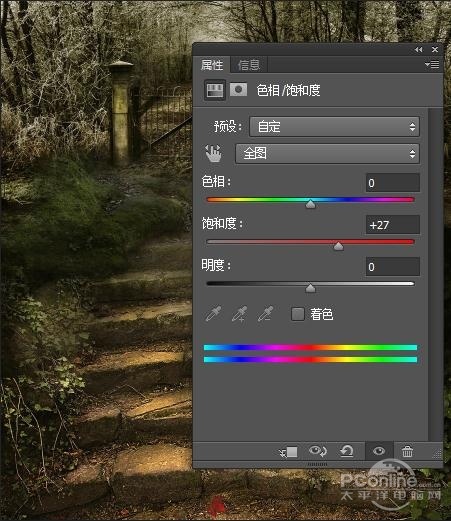Enable the 着色 colorize checkbox
Viewport: 451px width, 521px height.
pyautogui.click(x=298, y=314)
